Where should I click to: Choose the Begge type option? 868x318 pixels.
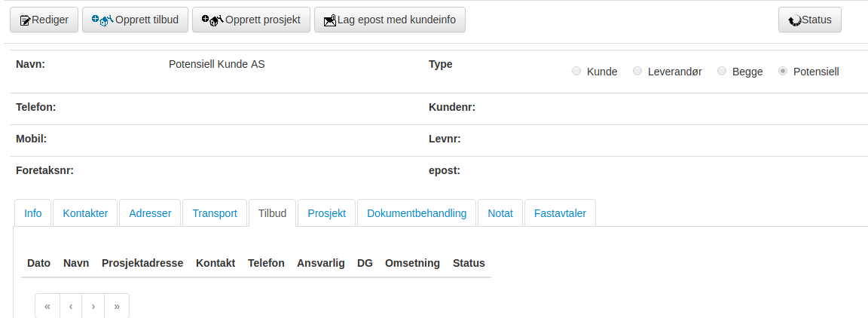point(722,72)
